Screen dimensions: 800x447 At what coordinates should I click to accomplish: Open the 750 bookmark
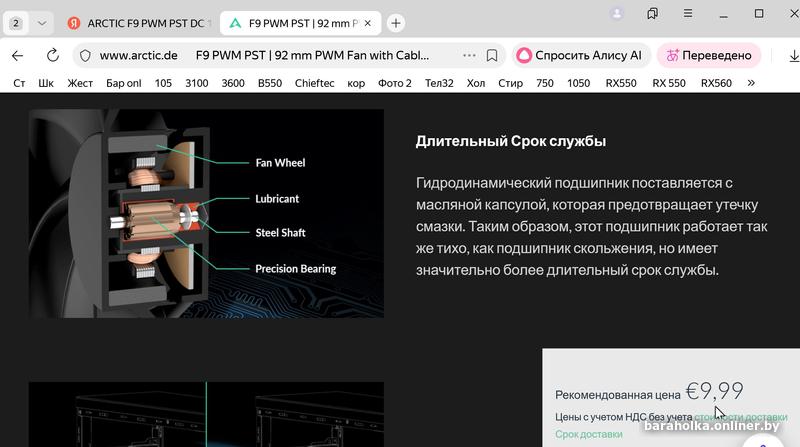[x=545, y=83]
